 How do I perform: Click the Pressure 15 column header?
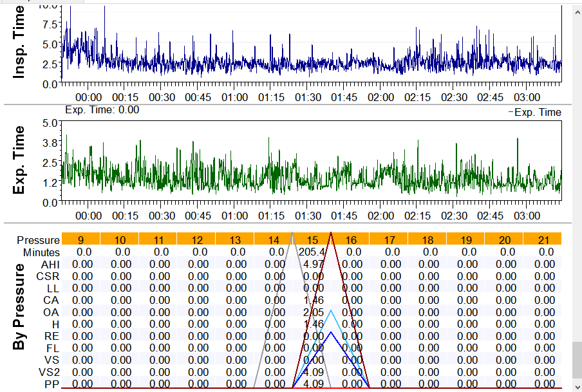(x=313, y=239)
